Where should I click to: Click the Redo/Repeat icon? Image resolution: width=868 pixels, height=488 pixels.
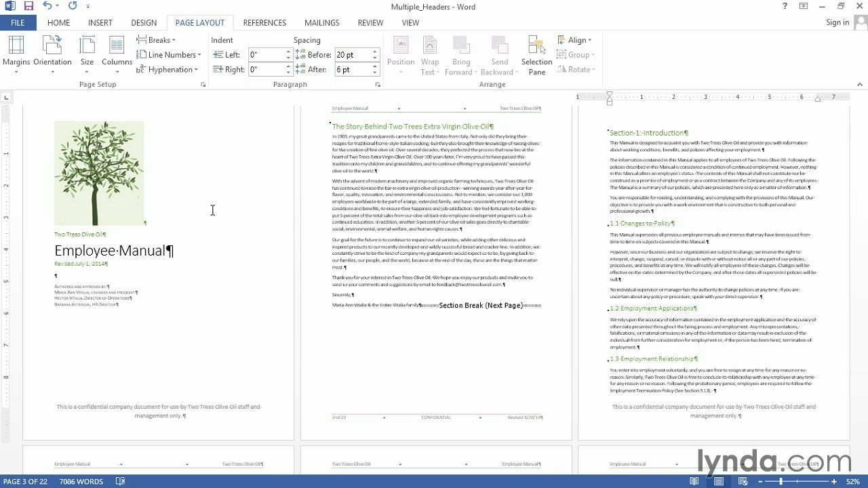coord(73,6)
